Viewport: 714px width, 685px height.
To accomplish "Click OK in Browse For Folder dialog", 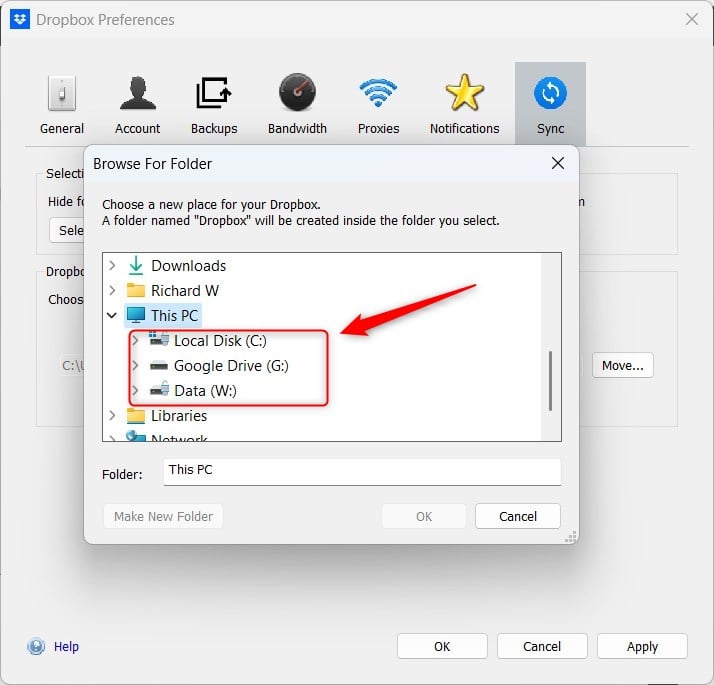I will pos(424,516).
